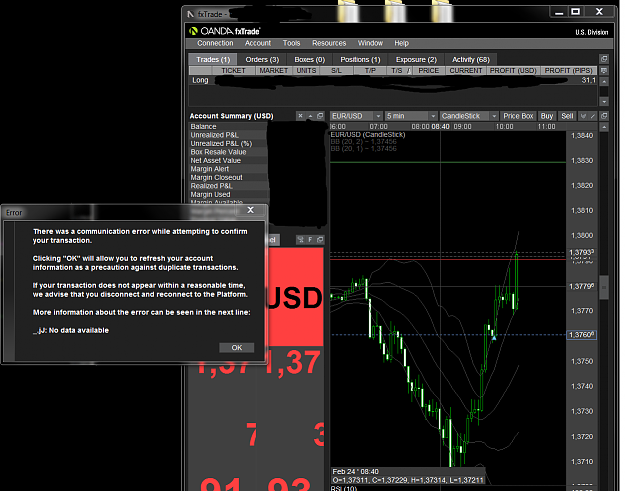Switch to the Exposure (2) tab

(416, 59)
